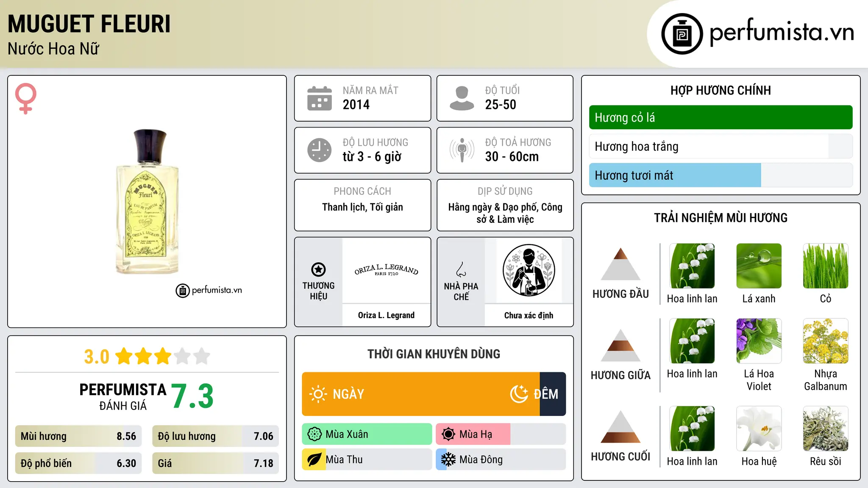Open the Lá Hoa Violet note image
This screenshot has width=868, height=488.
[759, 341]
